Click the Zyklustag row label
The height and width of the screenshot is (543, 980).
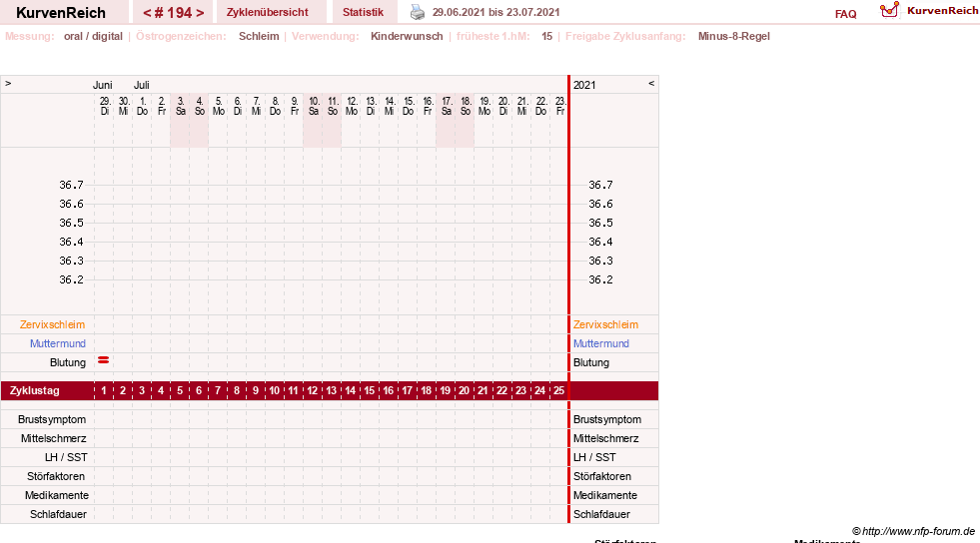[x=34, y=390]
